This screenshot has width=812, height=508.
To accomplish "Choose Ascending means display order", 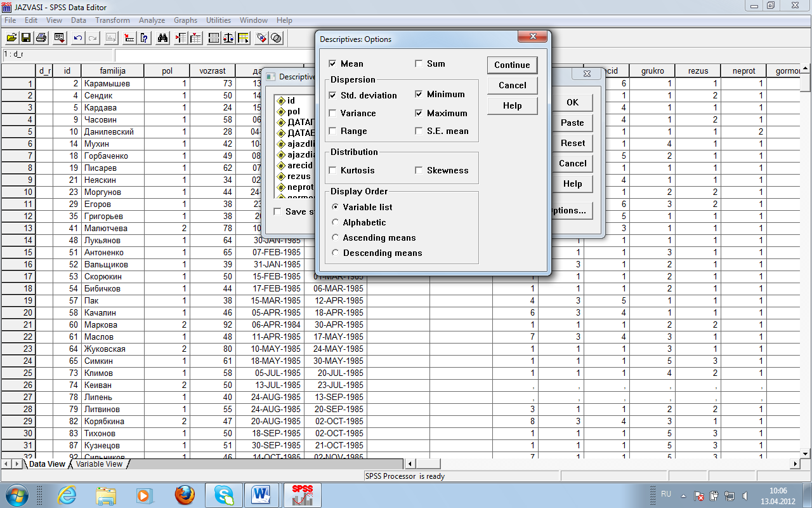I will pyautogui.click(x=336, y=237).
